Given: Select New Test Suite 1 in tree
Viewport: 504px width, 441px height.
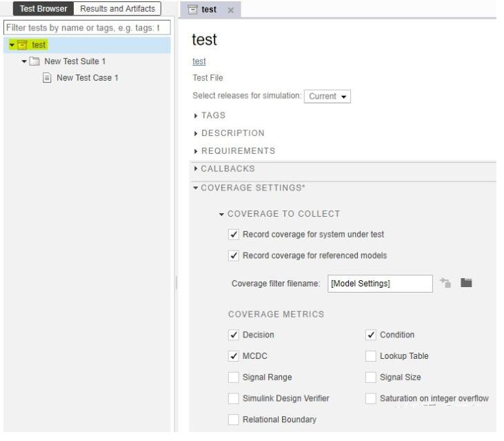Looking at the screenshot, I should tap(75, 61).
